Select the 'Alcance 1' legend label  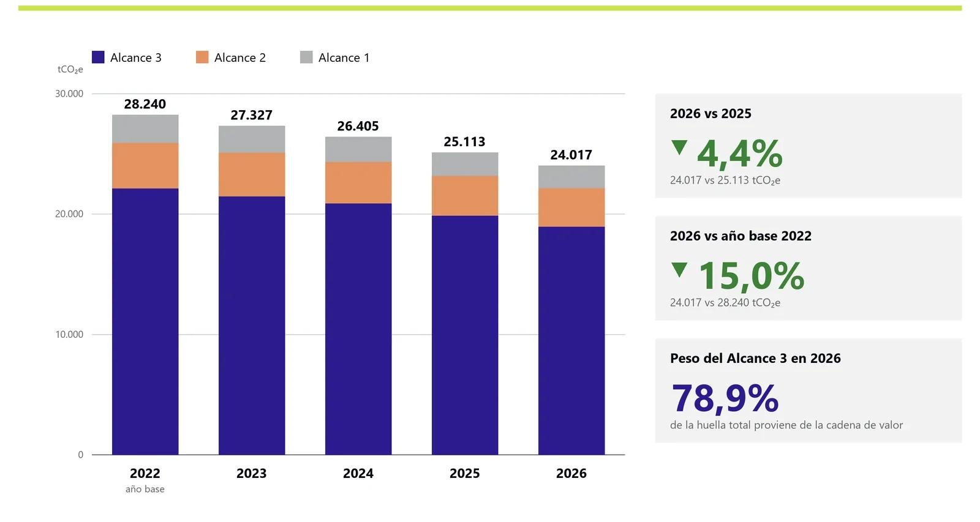344,58
